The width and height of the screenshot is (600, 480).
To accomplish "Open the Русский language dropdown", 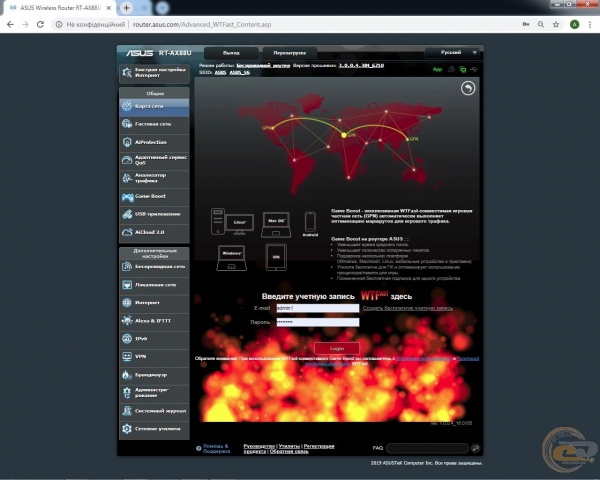I will pos(453,52).
